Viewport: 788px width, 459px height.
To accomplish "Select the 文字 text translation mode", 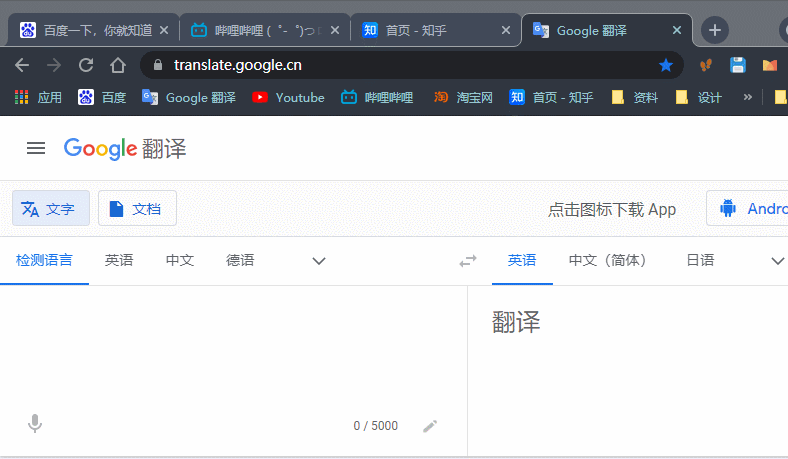I will (x=51, y=208).
